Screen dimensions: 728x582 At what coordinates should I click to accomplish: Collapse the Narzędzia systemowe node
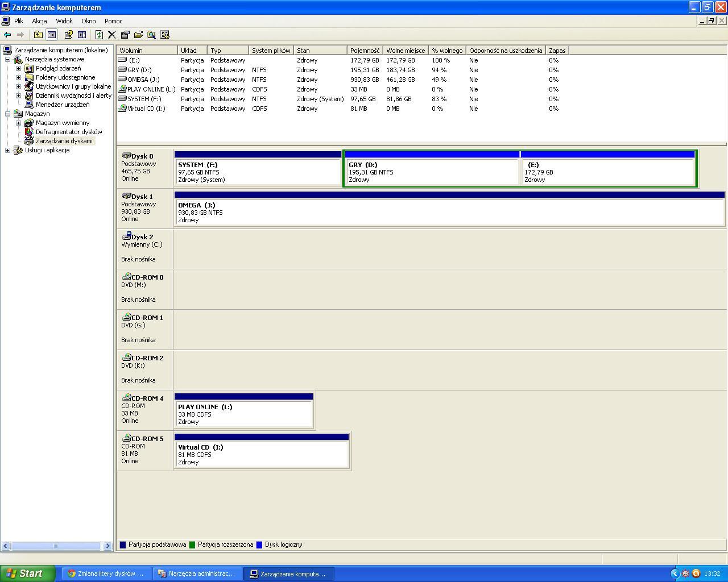7,59
